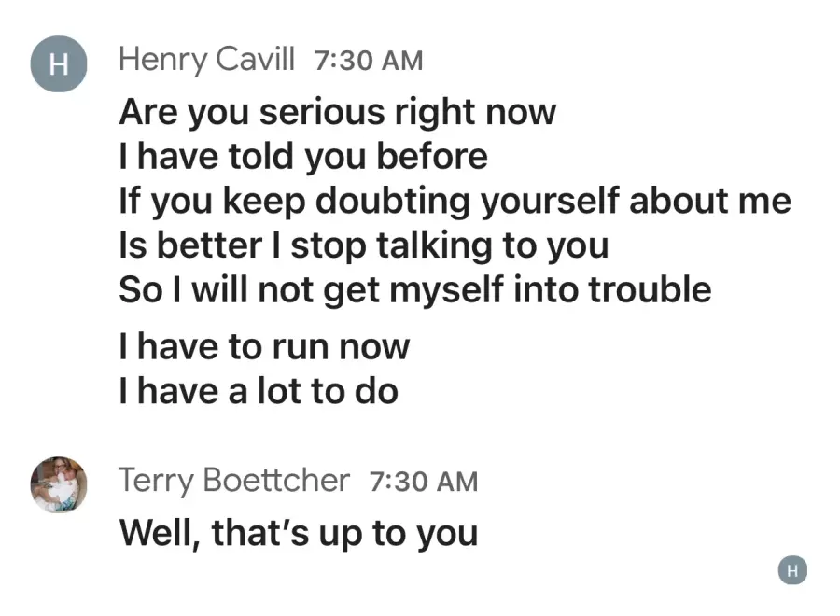
Task: Click the line "If you keep doubting yourself about me"
Action: (x=455, y=202)
